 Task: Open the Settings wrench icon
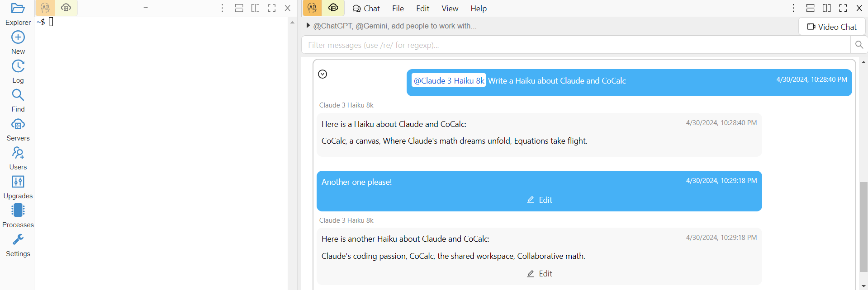pyautogui.click(x=18, y=239)
